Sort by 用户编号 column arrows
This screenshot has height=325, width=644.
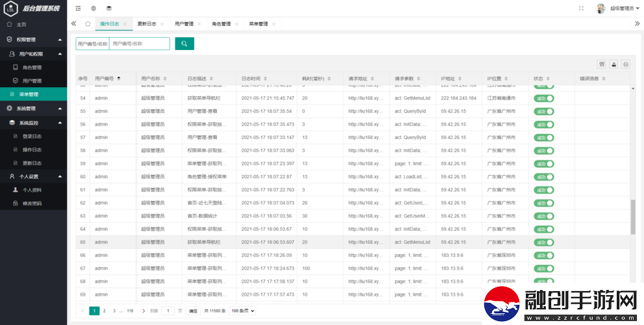119,78
